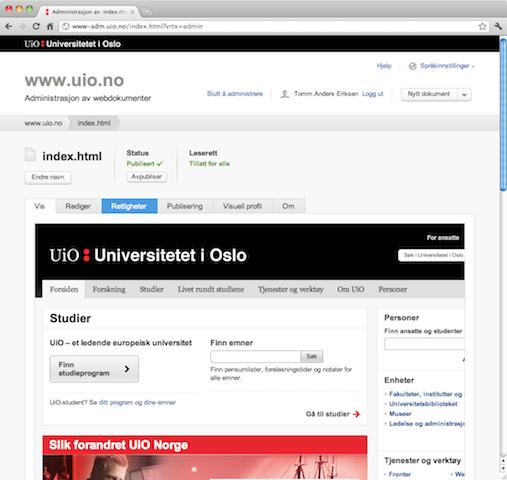The height and width of the screenshot is (480, 507).
Task: Click Tillatt for alle read permission
Action: point(209,164)
